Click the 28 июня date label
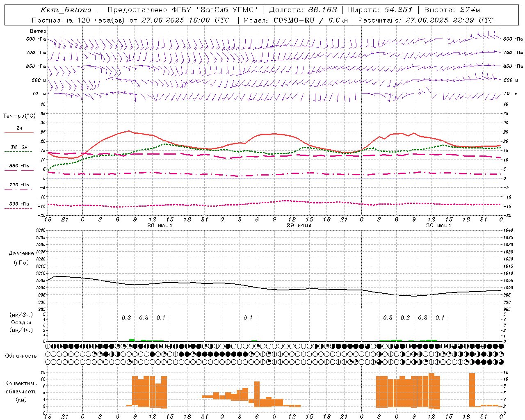Screen dimensions: 525x420 (x=160, y=226)
